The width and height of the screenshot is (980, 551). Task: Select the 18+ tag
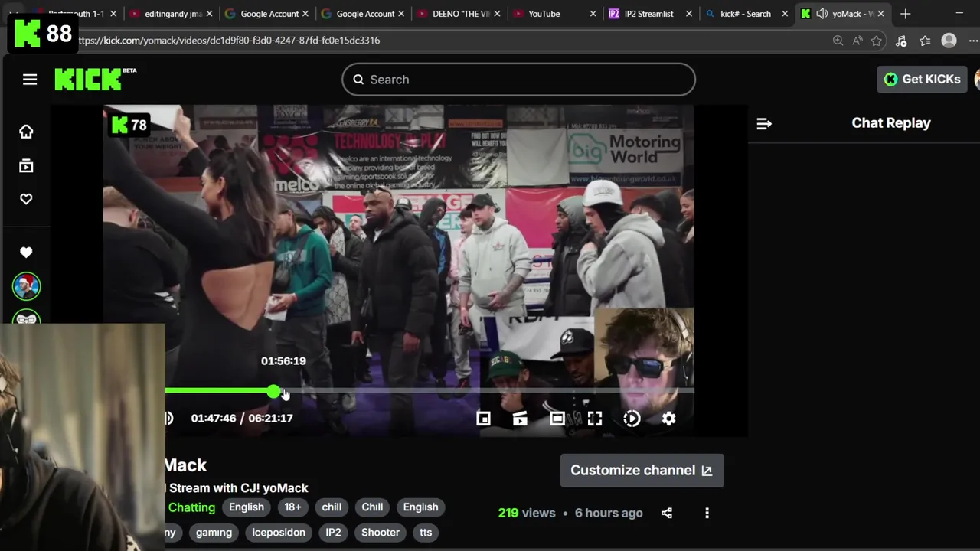click(292, 507)
